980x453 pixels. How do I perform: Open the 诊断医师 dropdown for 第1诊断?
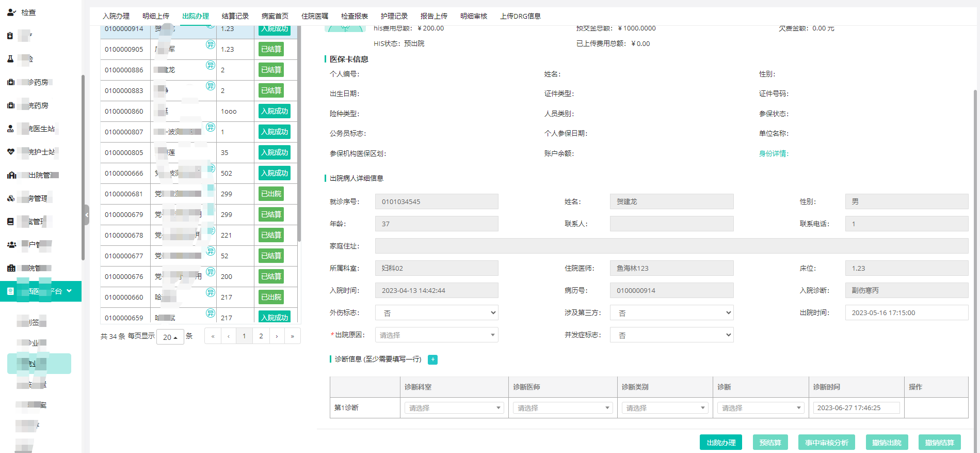click(563, 408)
